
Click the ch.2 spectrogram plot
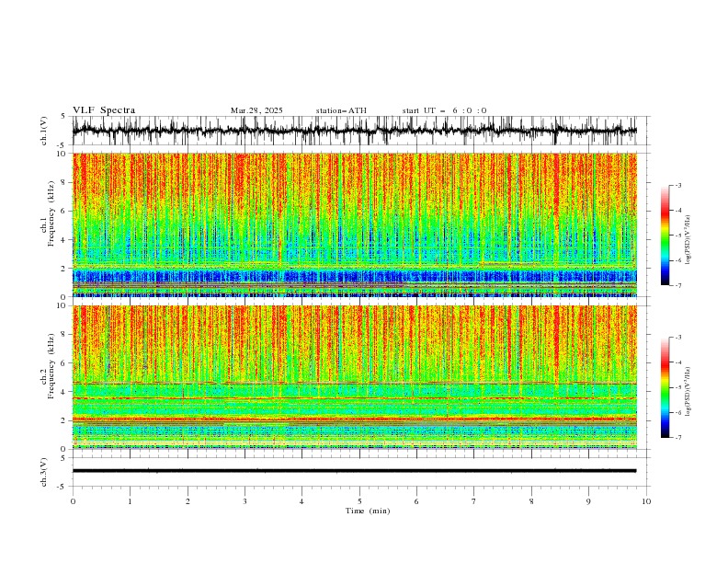click(x=355, y=377)
